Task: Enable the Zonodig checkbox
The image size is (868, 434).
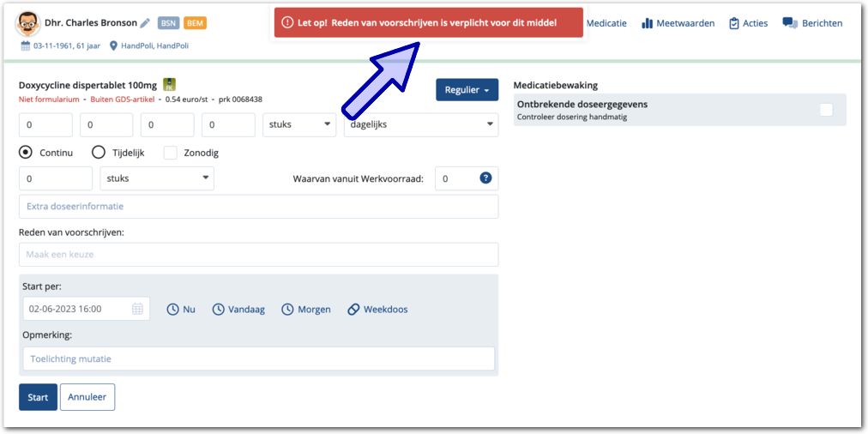Action: coord(170,153)
